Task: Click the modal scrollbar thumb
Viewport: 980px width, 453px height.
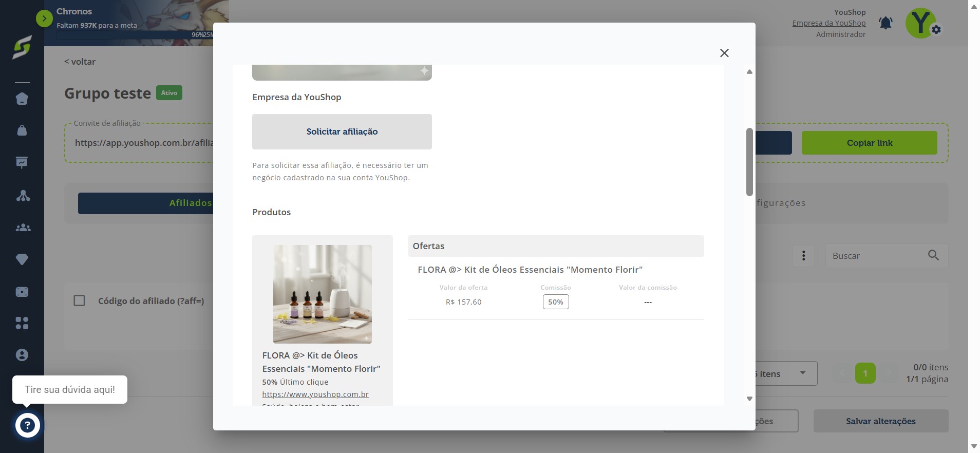Action: point(749,162)
